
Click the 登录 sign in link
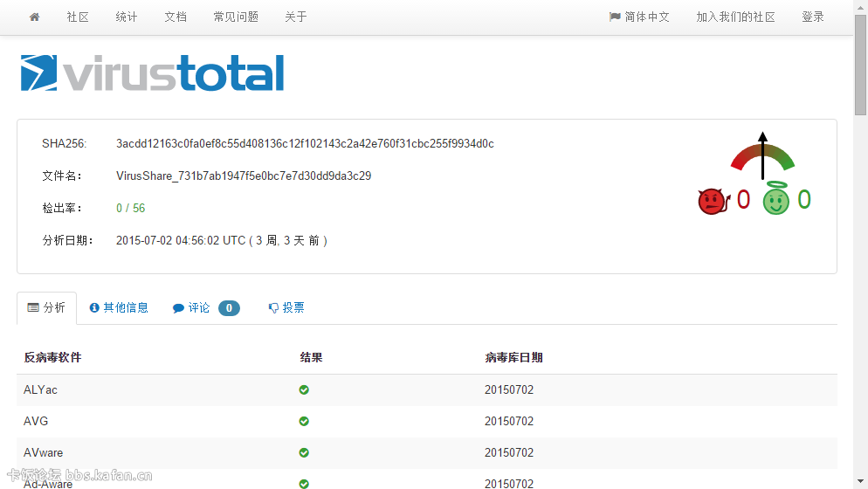tap(813, 17)
